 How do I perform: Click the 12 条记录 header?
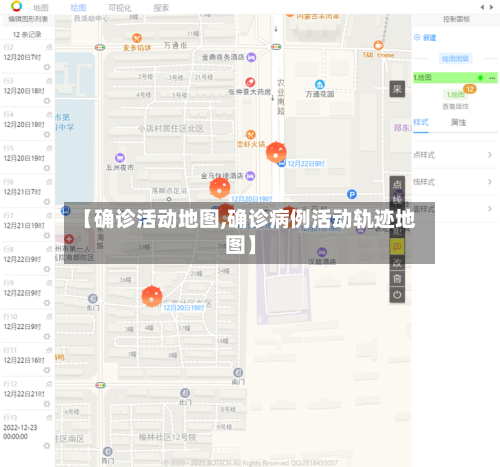click(x=27, y=34)
